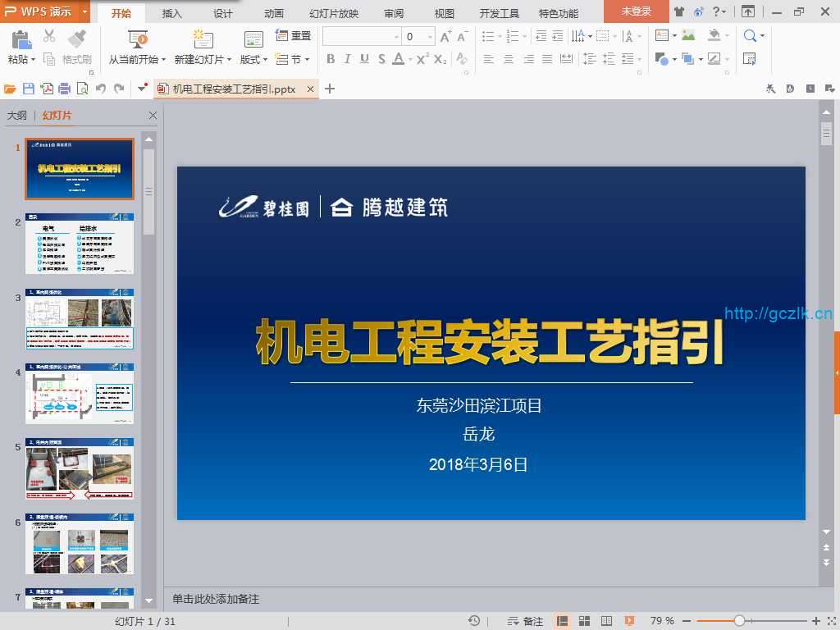Click the increase font size icon
This screenshot has width=840, height=630.
[x=445, y=37]
